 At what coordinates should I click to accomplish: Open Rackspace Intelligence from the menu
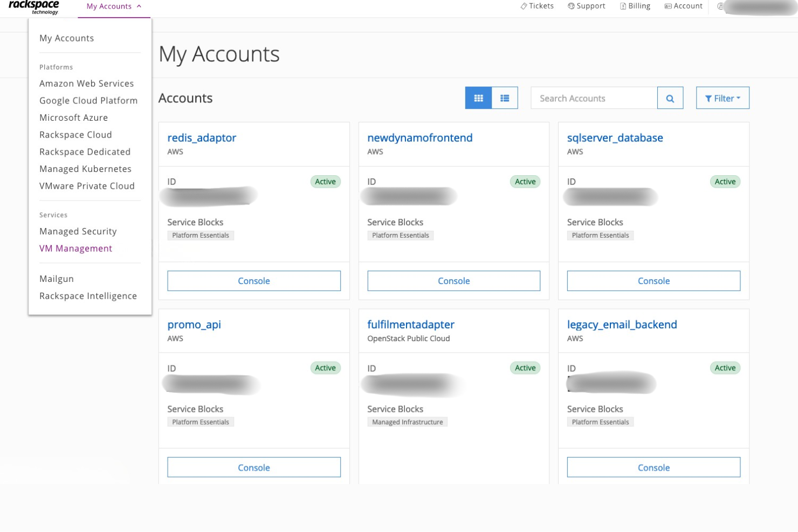[88, 296]
